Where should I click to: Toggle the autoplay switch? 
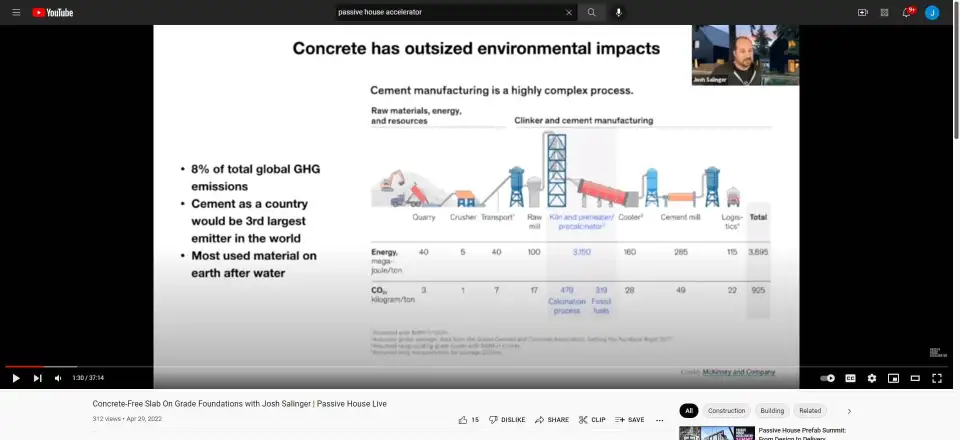coord(827,378)
